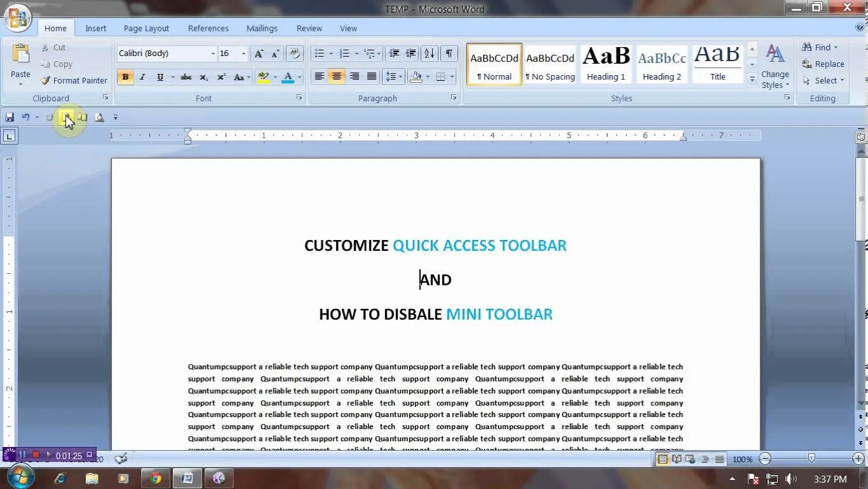Activate the Format Painter
The height and width of the screenshot is (489, 868).
74,80
